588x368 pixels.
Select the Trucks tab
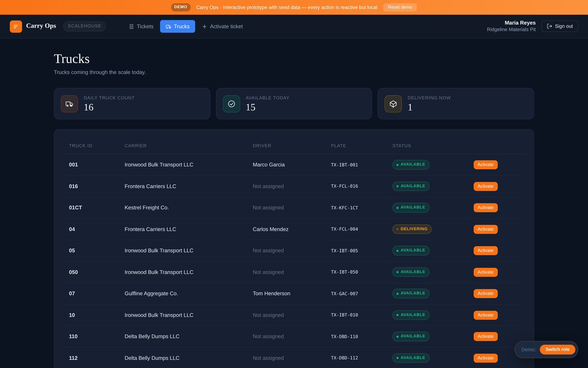coord(178,26)
